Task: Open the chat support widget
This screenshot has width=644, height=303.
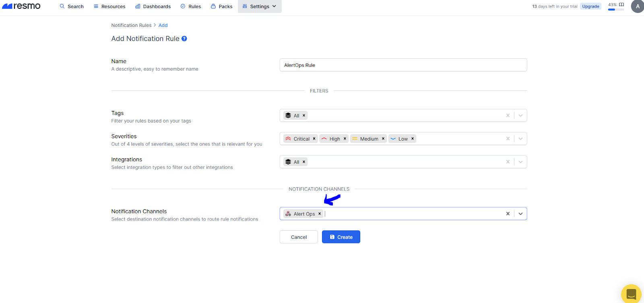Action: click(x=631, y=294)
